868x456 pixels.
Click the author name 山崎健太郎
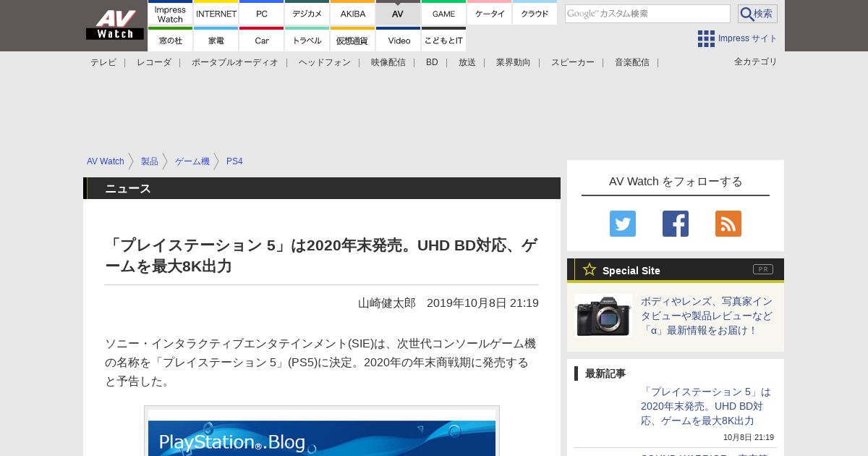coord(387,303)
